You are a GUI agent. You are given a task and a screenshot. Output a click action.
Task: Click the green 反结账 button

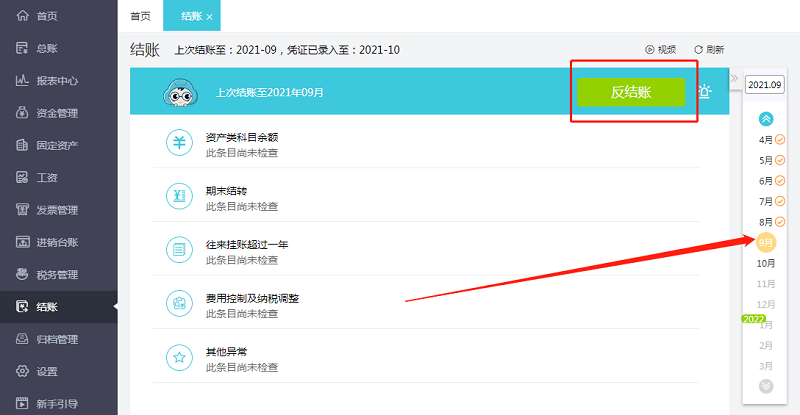pyautogui.click(x=631, y=92)
